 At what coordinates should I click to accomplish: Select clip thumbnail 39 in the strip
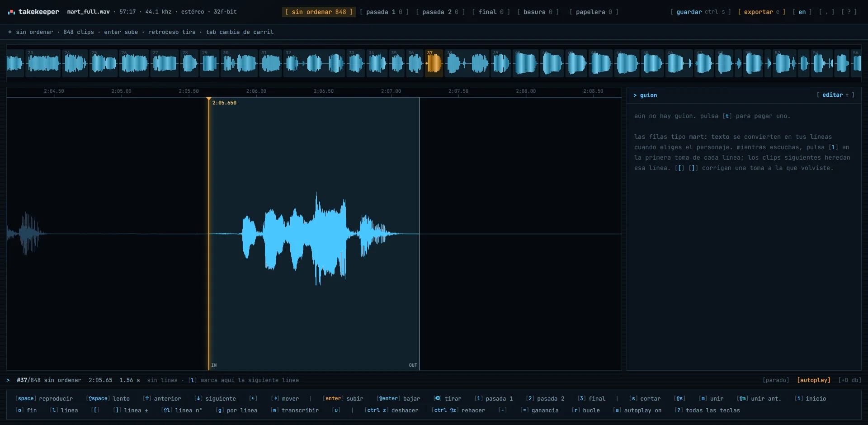coord(501,63)
